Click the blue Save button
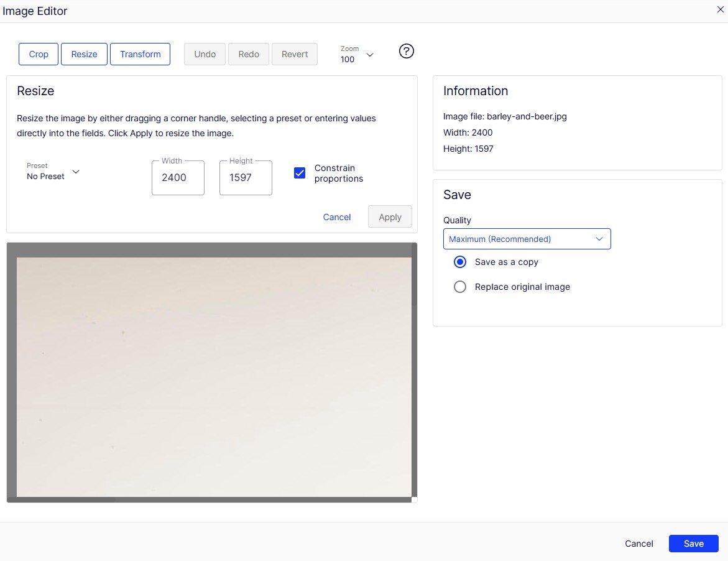This screenshot has width=728, height=561. [x=693, y=544]
